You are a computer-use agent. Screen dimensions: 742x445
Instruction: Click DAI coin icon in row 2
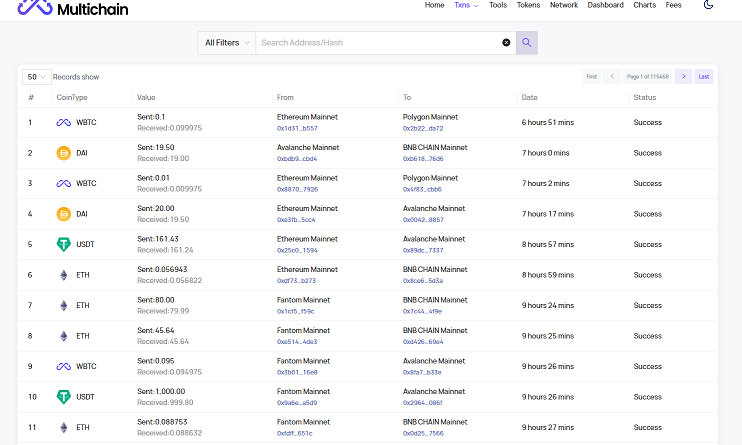[63, 153]
